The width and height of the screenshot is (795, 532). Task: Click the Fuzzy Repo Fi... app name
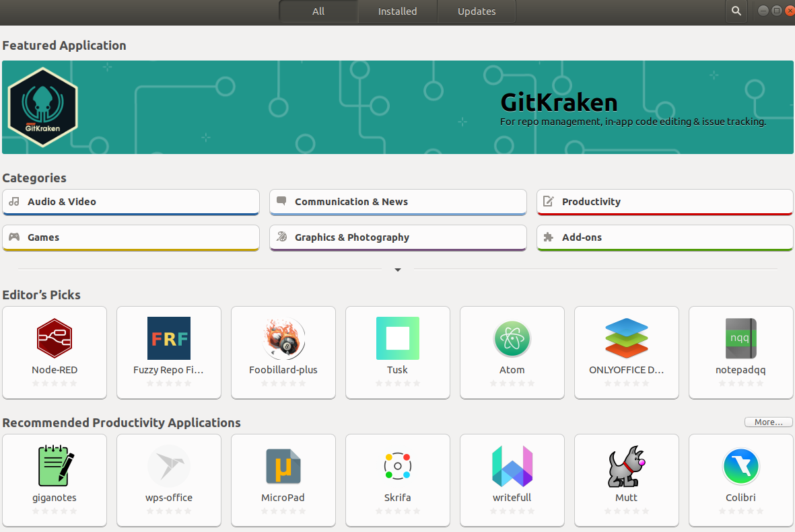click(x=168, y=370)
